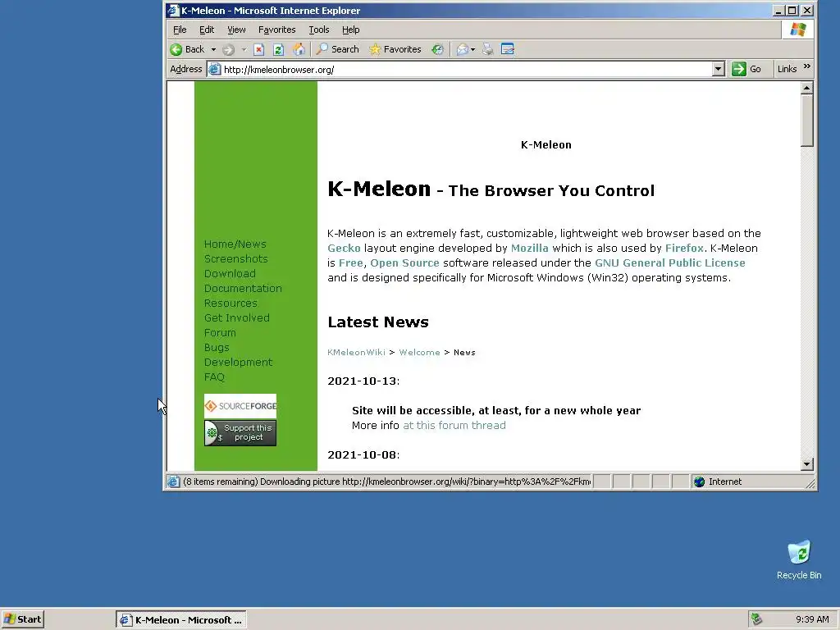The image size is (840, 630).
Task: Select the K-Meleon taskbar button
Action: [181, 620]
